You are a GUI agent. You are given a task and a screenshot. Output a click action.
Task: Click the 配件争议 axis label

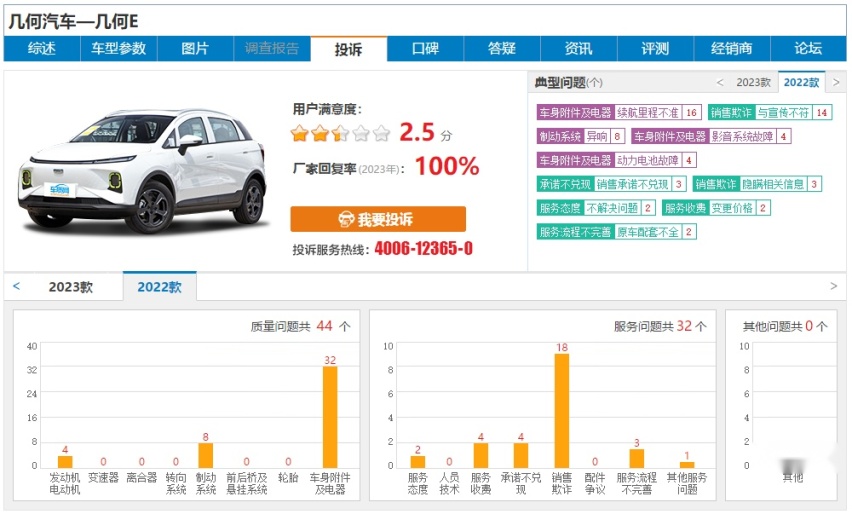pos(595,483)
